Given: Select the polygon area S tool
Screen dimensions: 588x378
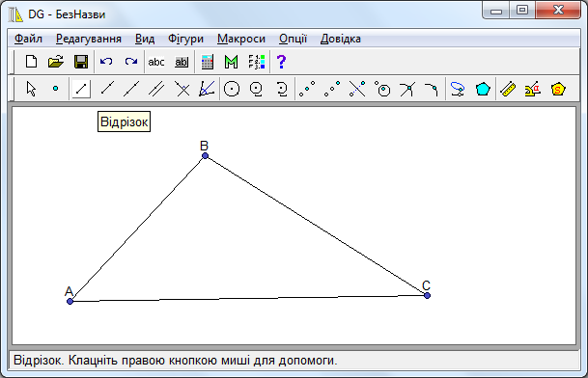Looking at the screenshot, I should click(x=558, y=89).
